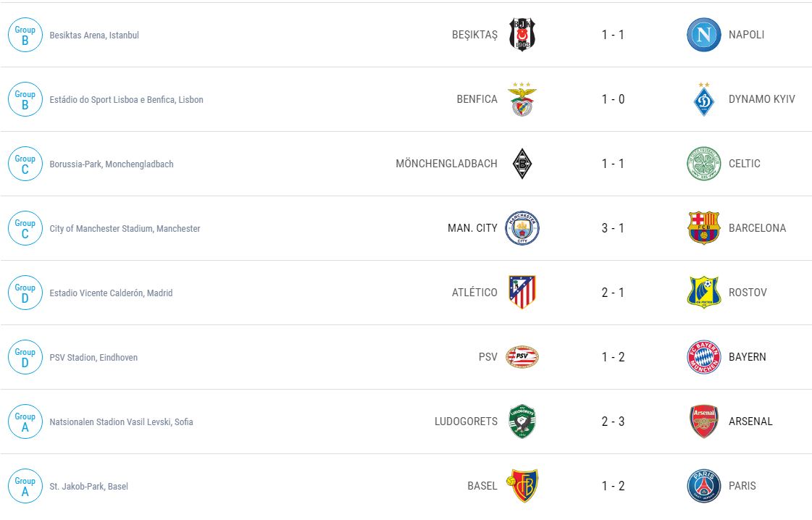Click Group A badge for St. Jakob-Park match
Screen dimensions: 812x520
point(25,486)
